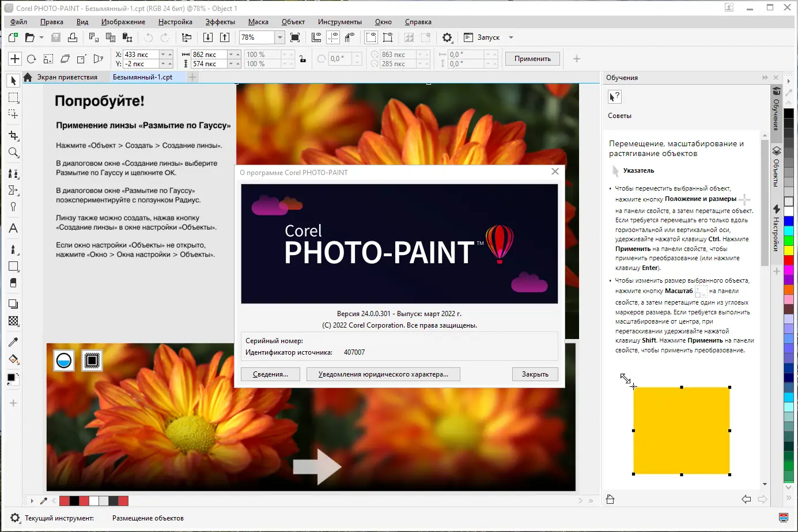
Task: Toggle the rulers visibility on the property bar
Action: 316,37
